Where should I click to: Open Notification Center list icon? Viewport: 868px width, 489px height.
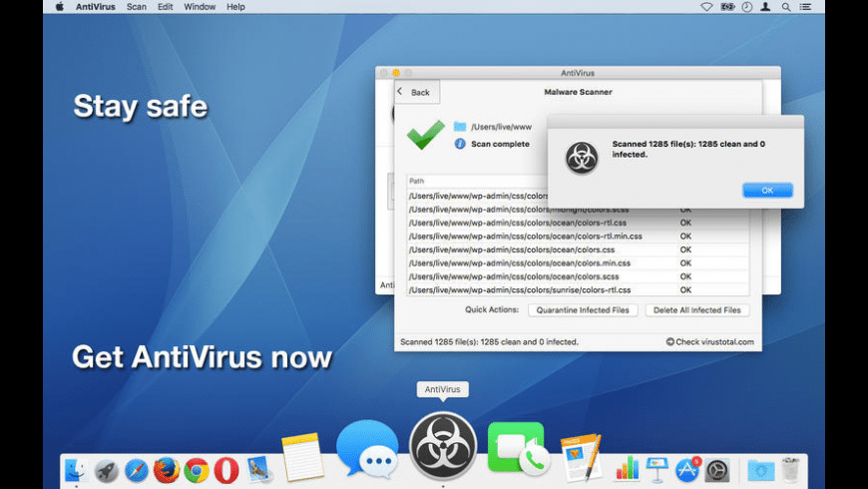coord(805,7)
